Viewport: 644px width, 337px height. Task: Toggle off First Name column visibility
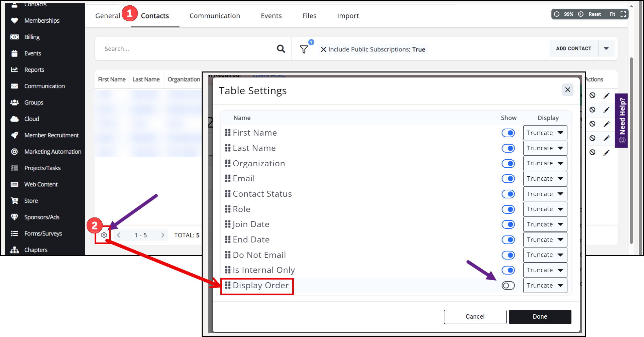pyautogui.click(x=508, y=133)
